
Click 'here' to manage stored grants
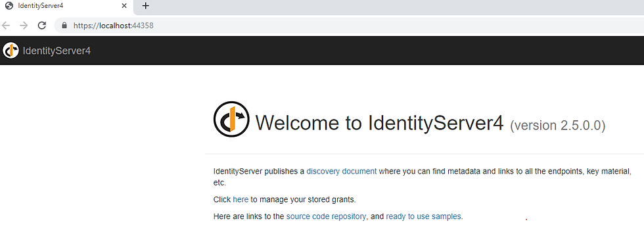click(241, 200)
